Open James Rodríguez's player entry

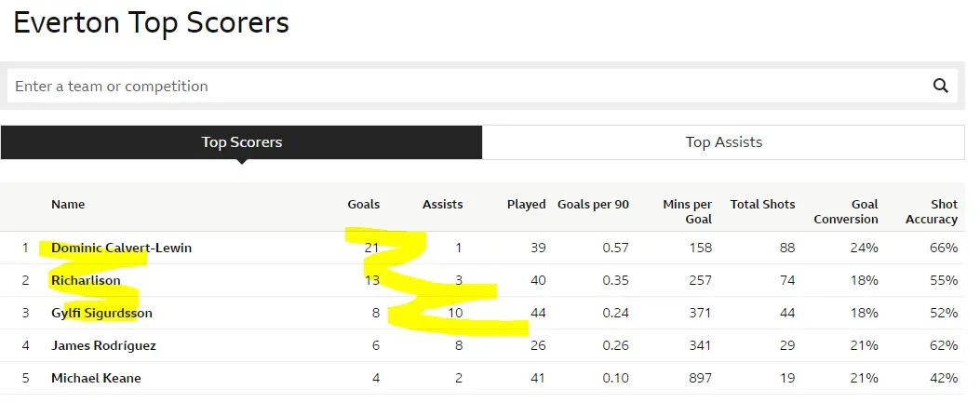[103, 345]
